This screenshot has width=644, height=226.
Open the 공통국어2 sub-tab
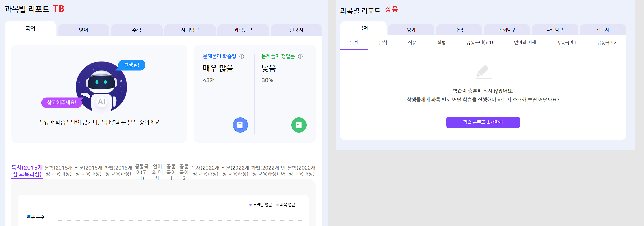[x=607, y=43]
